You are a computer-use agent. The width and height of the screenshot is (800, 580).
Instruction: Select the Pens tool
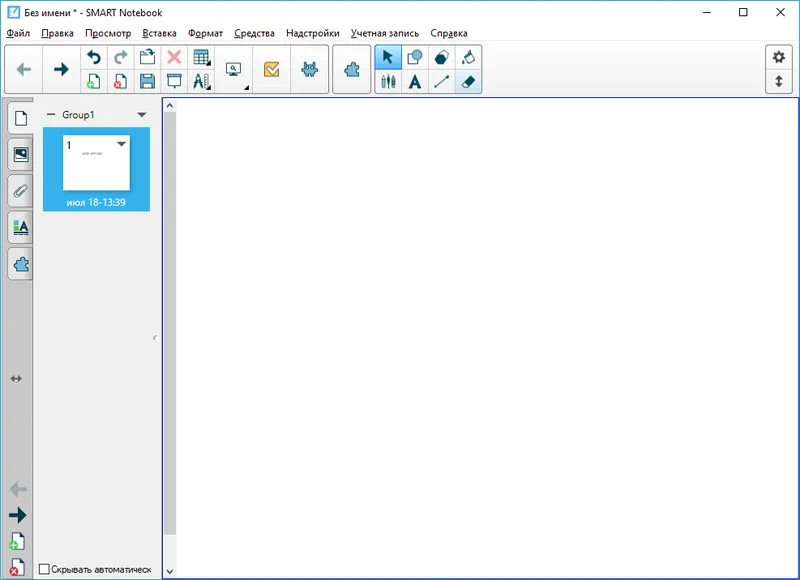tap(388, 82)
